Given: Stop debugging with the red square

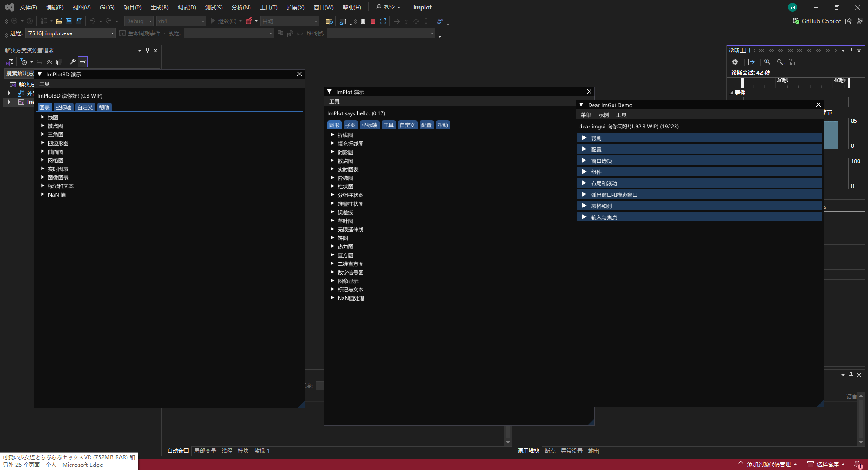Looking at the screenshot, I should [373, 21].
